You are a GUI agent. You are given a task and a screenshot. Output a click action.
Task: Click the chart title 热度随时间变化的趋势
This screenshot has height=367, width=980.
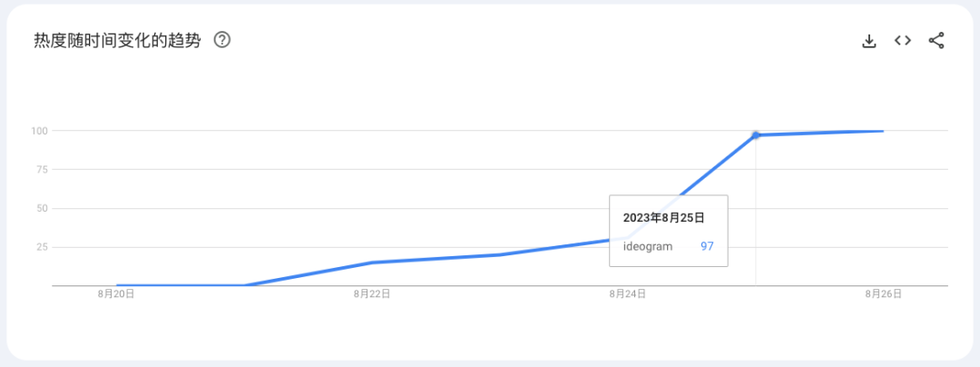(x=117, y=41)
